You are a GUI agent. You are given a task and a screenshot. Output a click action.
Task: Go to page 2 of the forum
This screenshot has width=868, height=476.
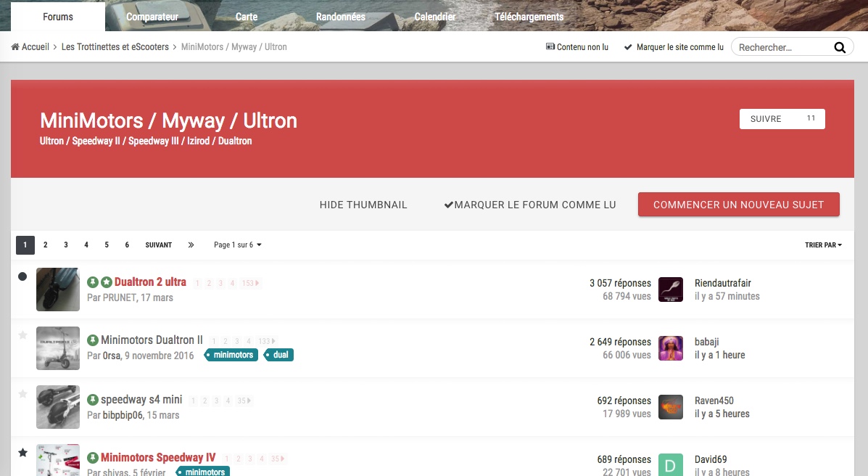point(46,245)
